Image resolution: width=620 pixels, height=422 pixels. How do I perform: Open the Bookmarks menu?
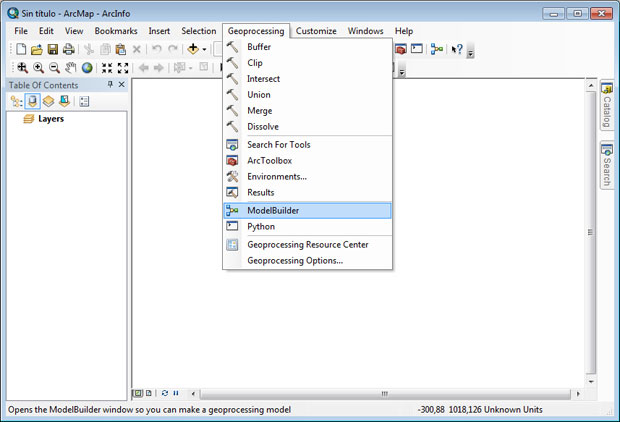point(116,31)
